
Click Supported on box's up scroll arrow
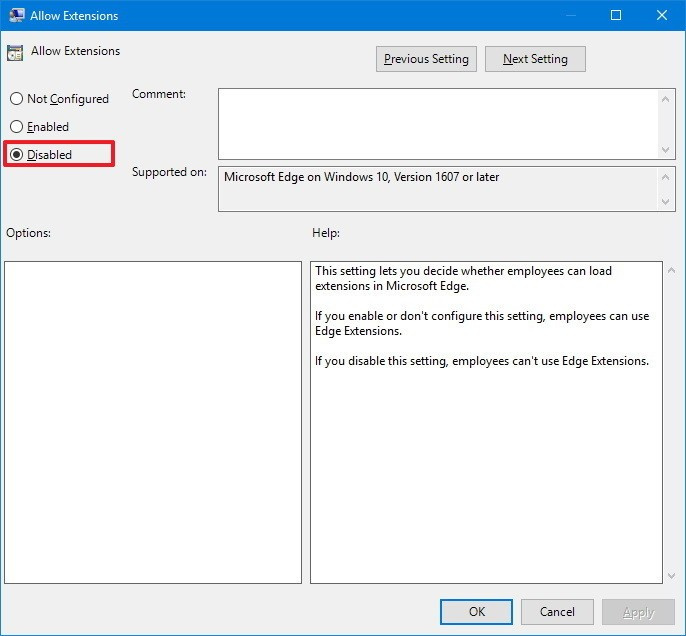point(667,176)
